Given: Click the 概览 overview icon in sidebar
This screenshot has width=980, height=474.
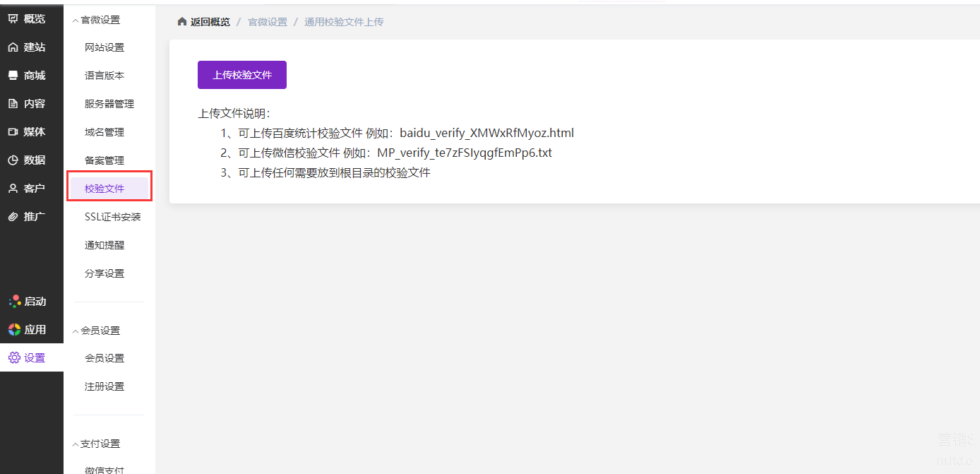Looking at the screenshot, I should pos(13,19).
